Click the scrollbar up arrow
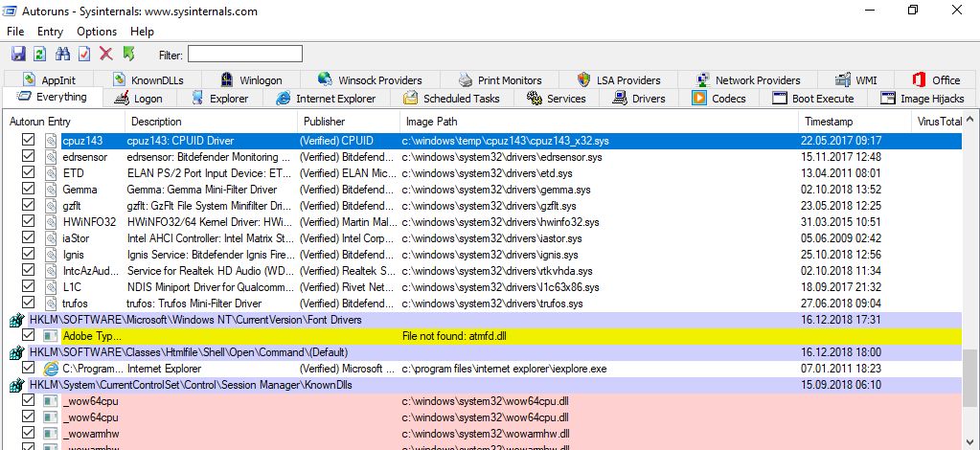Viewport: 980px width, 450px height. [970, 120]
